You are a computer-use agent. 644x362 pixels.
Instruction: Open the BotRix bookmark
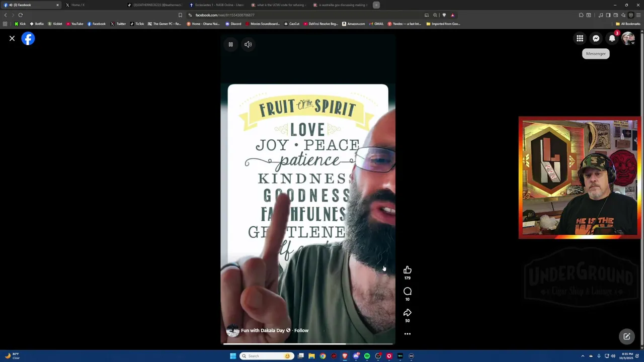coord(37,24)
